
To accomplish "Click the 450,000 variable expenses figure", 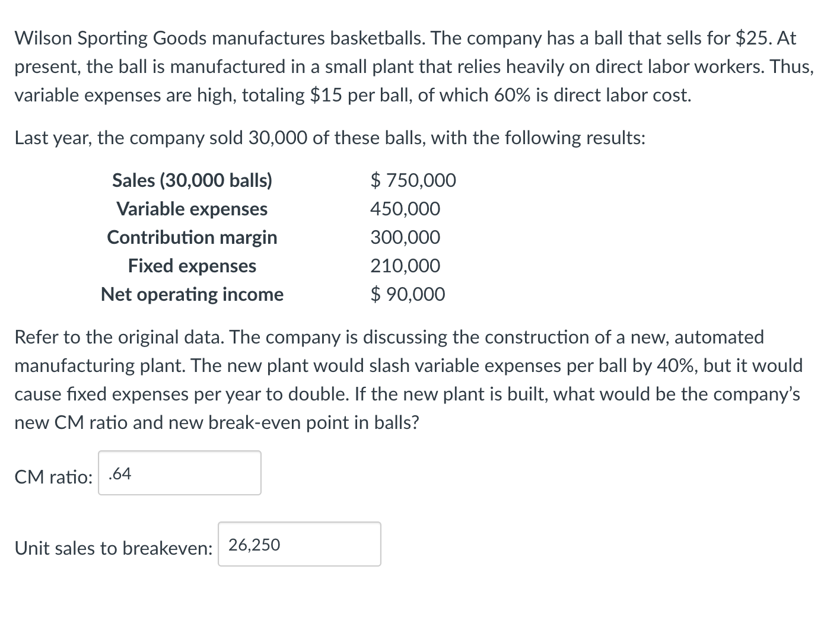I will click(x=405, y=209).
